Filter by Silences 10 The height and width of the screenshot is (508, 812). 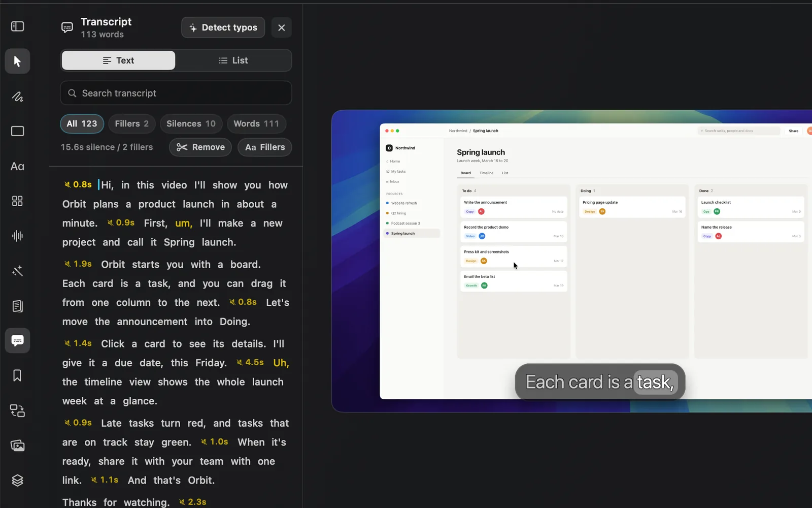pos(191,123)
